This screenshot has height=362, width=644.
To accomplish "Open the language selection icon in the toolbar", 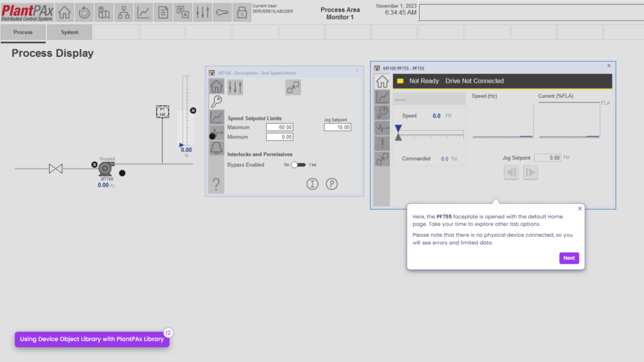I will point(182,12).
